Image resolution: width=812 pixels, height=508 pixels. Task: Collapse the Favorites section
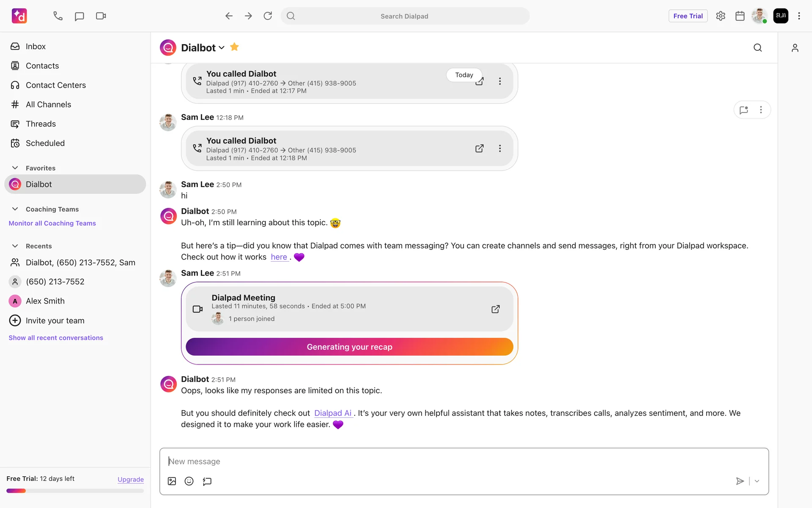(15, 168)
